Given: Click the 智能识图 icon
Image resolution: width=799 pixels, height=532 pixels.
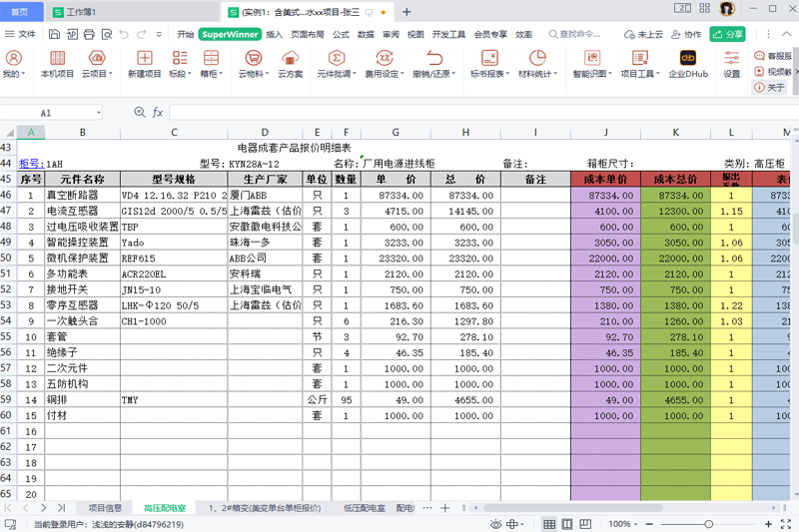Looking at the screenshot, I should coord(592,64).
